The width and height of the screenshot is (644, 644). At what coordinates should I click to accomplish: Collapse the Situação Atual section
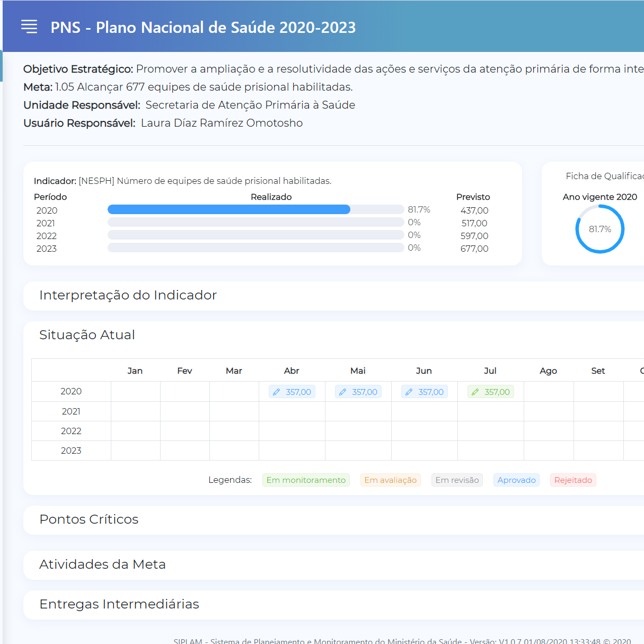click(x=87, y=335)
